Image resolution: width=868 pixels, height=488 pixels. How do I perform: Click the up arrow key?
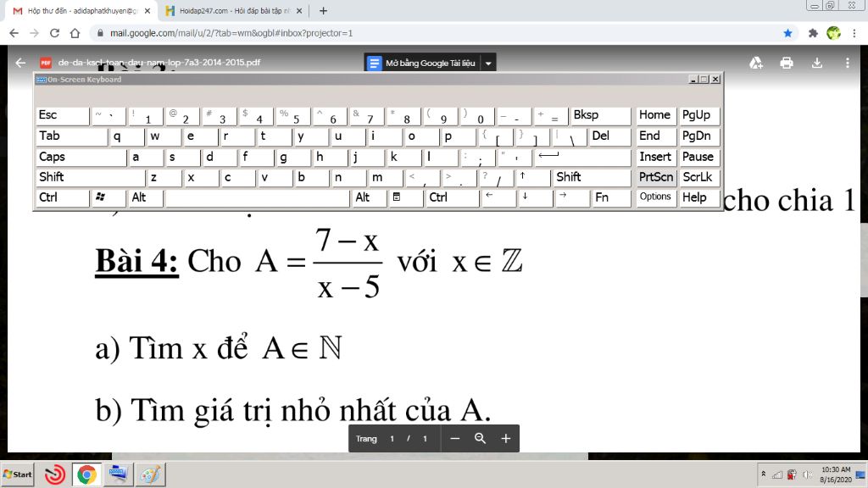(534, 178)
